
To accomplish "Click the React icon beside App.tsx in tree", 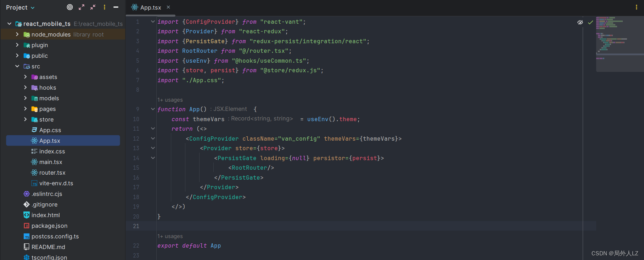I will (x=34, y=141).
